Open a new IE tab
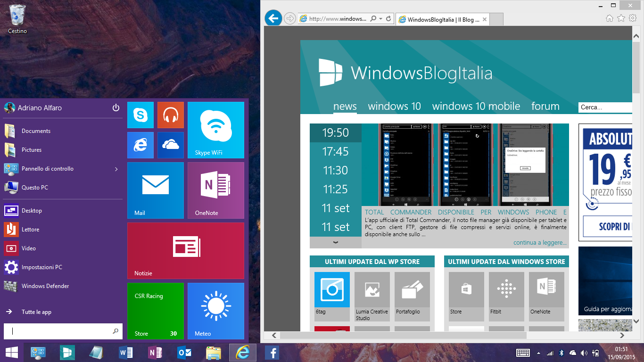The image size is (644, 362). 496,19
